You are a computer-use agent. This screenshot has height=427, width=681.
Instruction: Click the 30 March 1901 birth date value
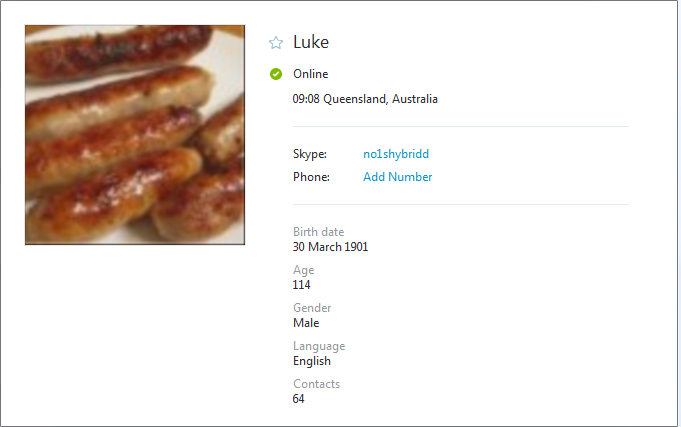click(330, 247)
